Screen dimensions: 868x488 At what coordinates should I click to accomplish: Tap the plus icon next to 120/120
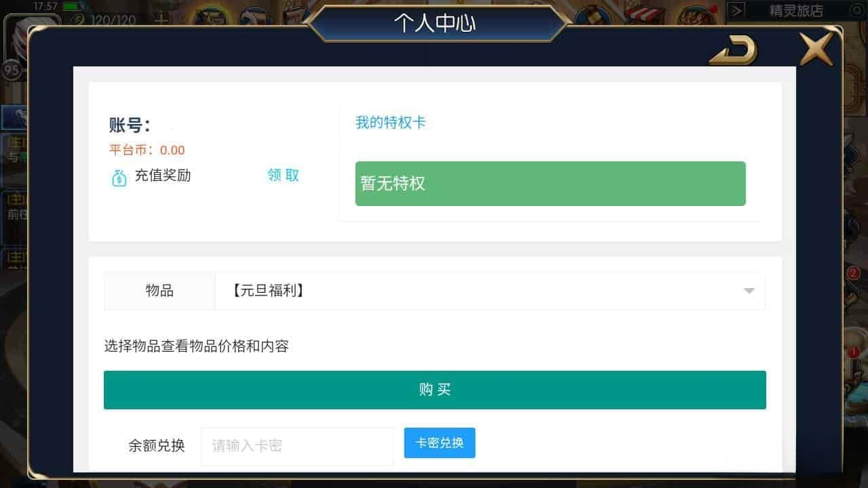(x=161, y=18)
